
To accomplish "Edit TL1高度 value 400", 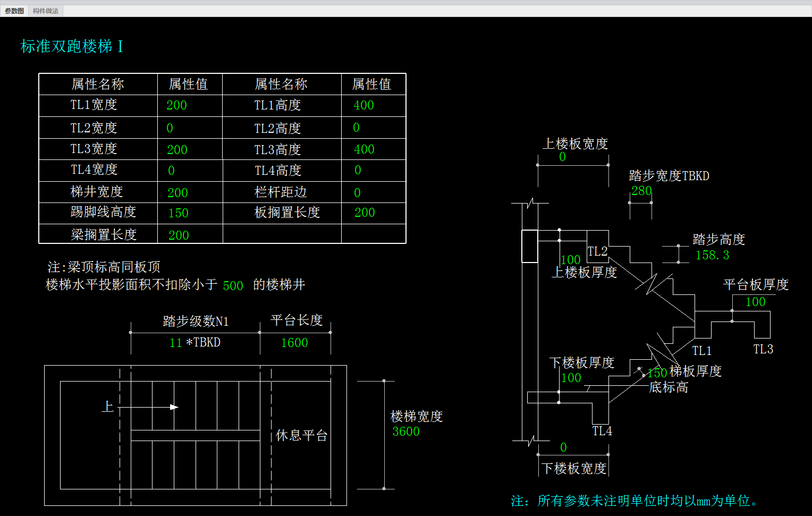I will point(364,105).
